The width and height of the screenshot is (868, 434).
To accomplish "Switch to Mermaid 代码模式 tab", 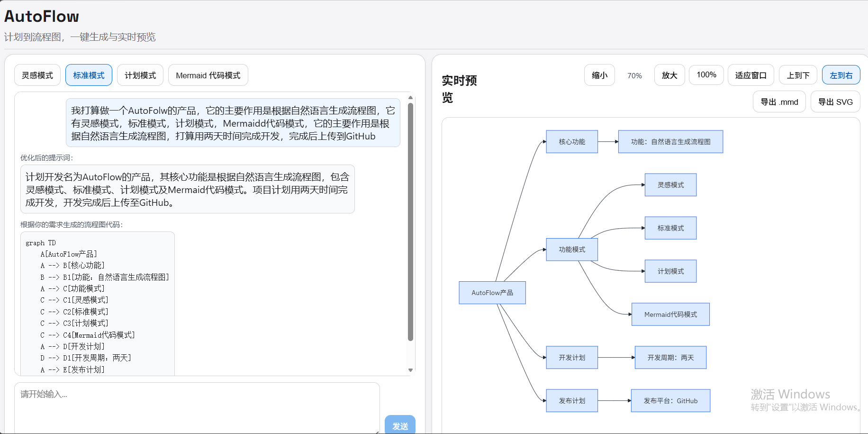I will pyautogui.click(x=208, y=75).
